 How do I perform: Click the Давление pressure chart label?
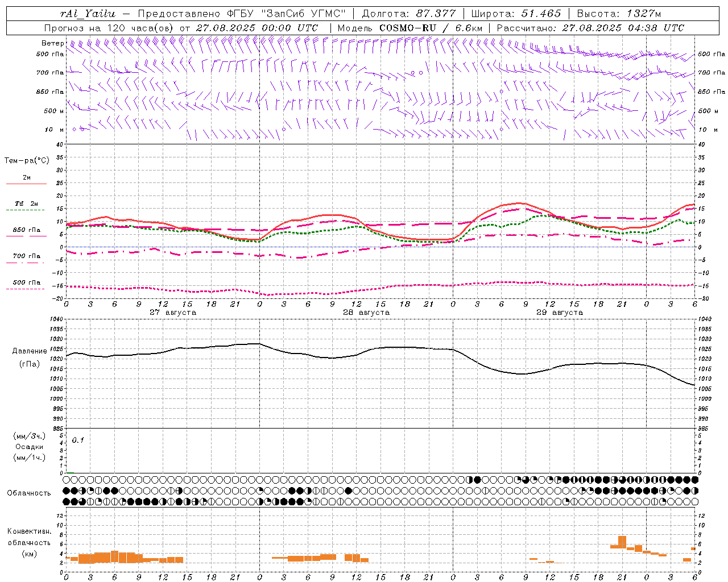(x=30, y=351)
